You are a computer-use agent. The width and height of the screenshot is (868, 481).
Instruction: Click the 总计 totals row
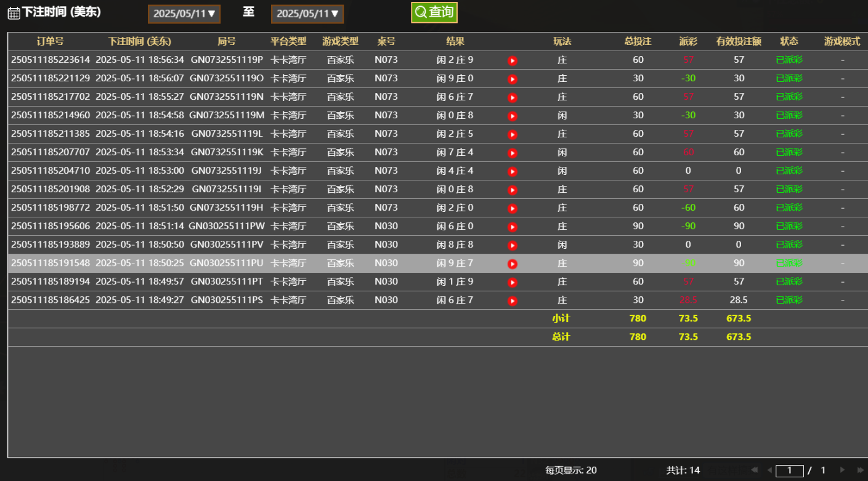[x=562, y=337]
